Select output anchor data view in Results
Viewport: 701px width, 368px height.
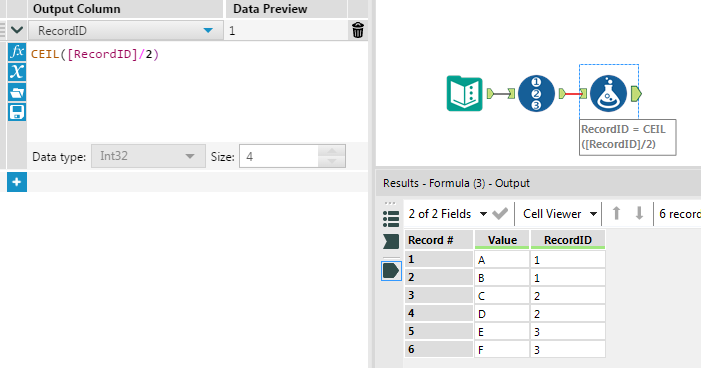pos(391,271)
